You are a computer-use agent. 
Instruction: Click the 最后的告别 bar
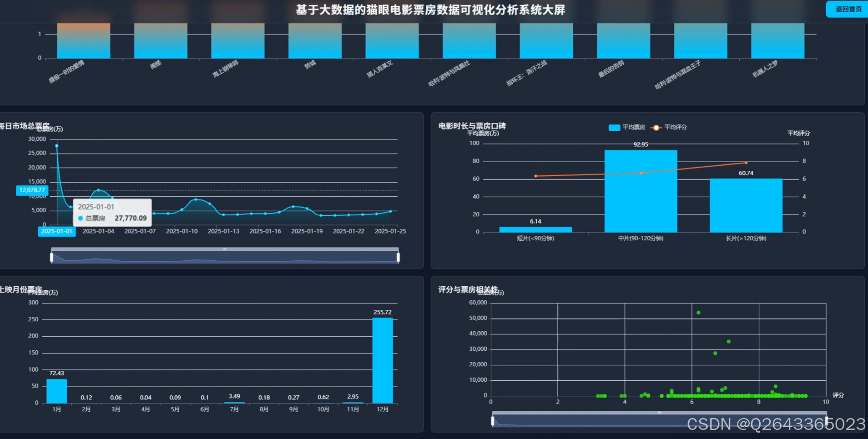623,40
